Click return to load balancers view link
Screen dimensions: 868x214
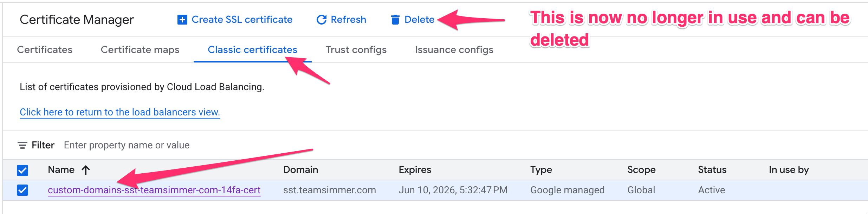120,112
